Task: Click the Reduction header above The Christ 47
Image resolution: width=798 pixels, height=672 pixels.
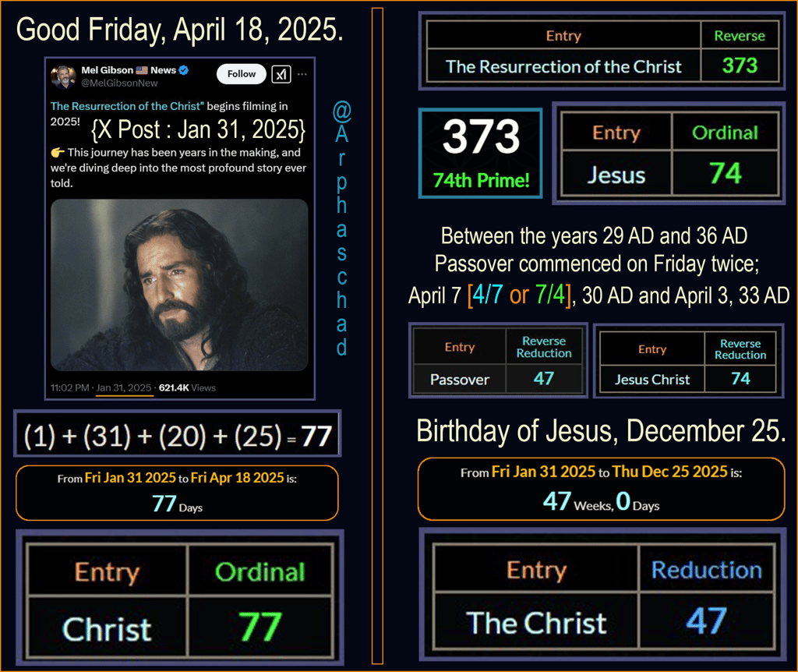Action: 706,569
